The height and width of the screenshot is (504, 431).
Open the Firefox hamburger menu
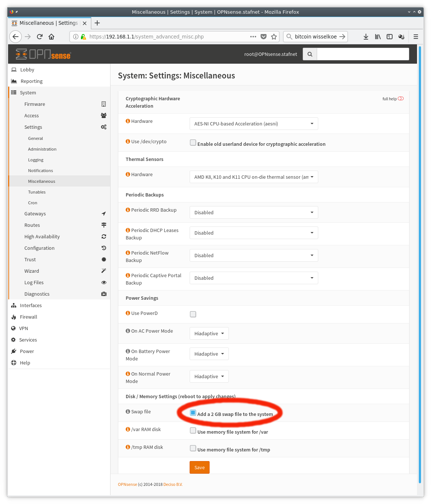click(x=416, y=37)
